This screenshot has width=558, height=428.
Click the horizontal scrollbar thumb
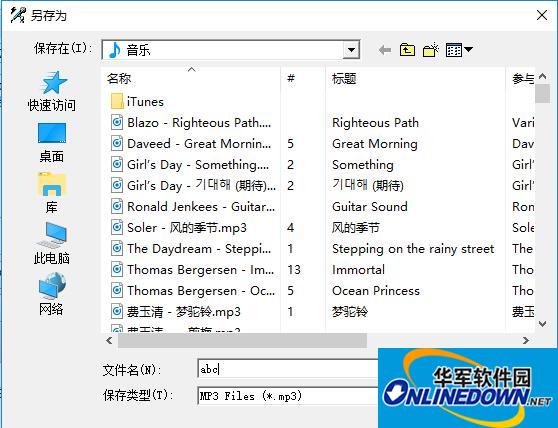[x=242, y=341]
